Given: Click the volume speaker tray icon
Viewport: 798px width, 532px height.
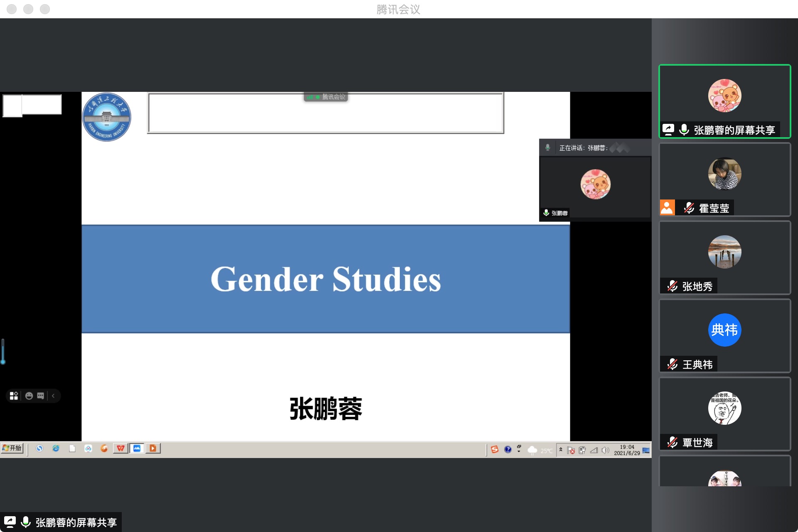Looking at the screenshot, I should [x=605, y=450].
